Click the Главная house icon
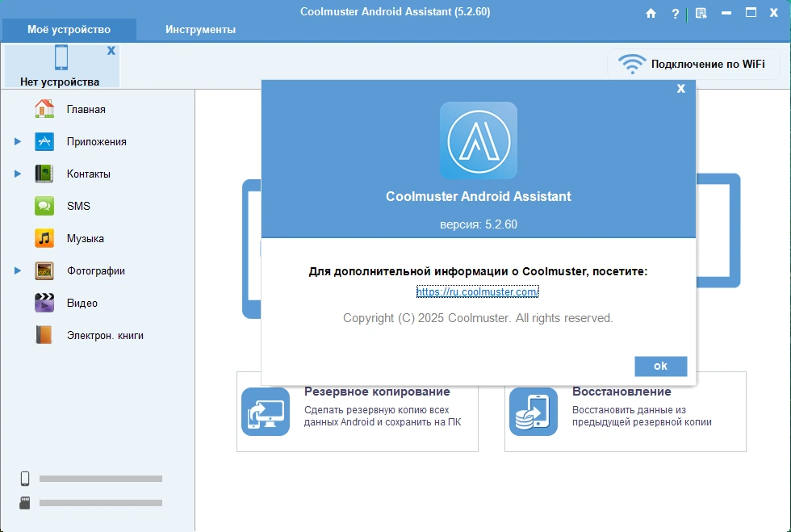Viewport: 791px width, 532px height. [x=44, y=109]
